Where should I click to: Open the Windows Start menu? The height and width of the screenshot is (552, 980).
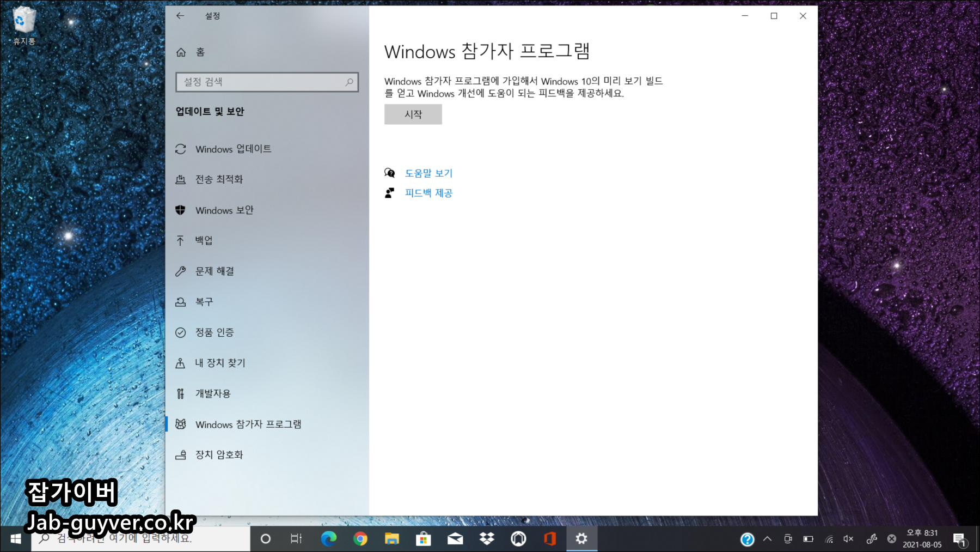tap(16, 539)
